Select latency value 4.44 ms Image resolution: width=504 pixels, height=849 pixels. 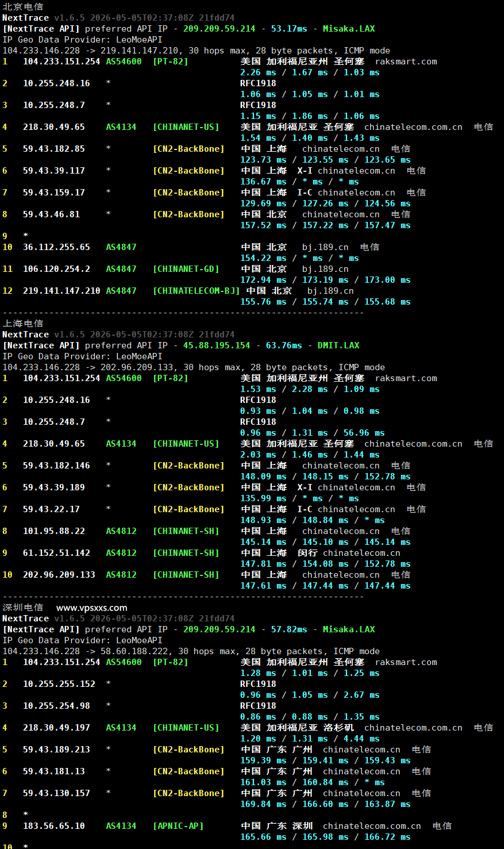click(x=361, y=739)
